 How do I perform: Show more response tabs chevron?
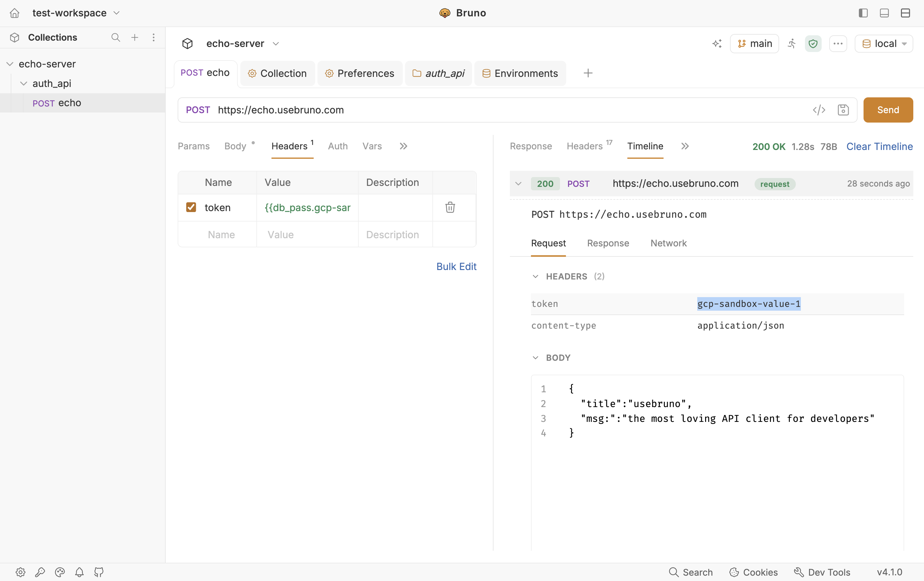685,146
